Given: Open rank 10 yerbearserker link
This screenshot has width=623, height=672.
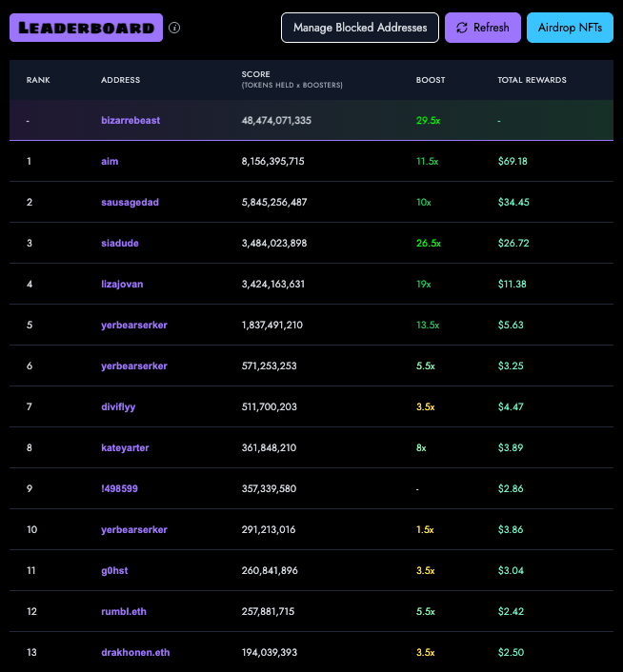Looking at the screenshot, I should pyautogui.click(x=134, y=530).
